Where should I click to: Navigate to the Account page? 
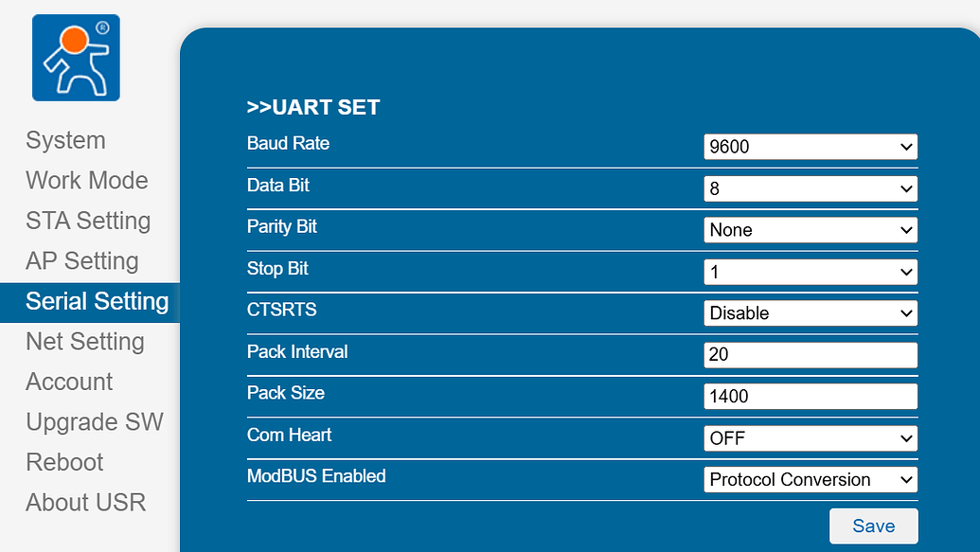click(69, 382)
